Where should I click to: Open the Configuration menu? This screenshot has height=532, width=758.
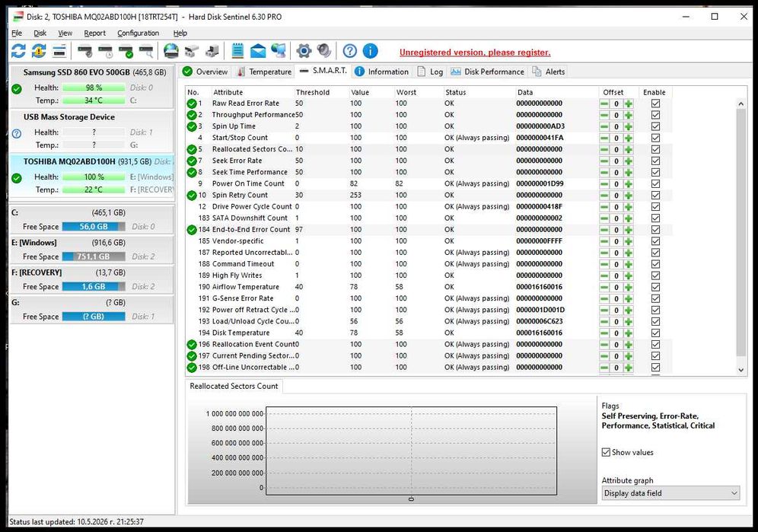[x=138, y=33]
